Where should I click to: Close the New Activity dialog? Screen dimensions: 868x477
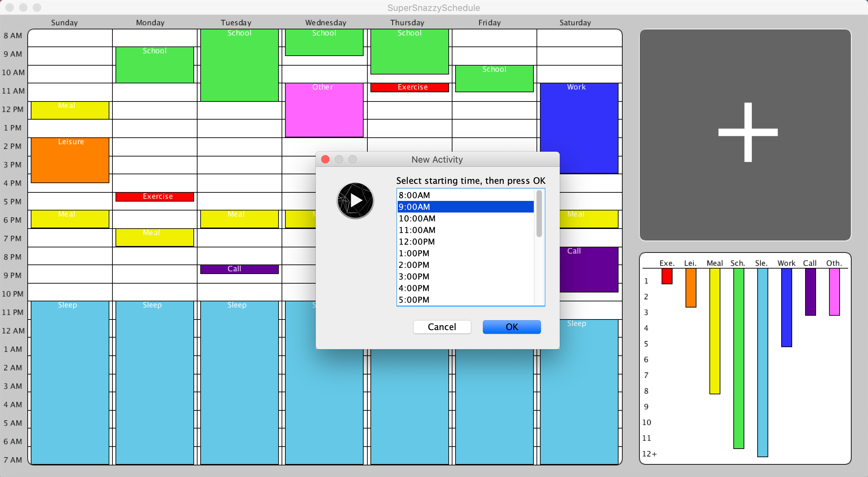coord(325,160)
